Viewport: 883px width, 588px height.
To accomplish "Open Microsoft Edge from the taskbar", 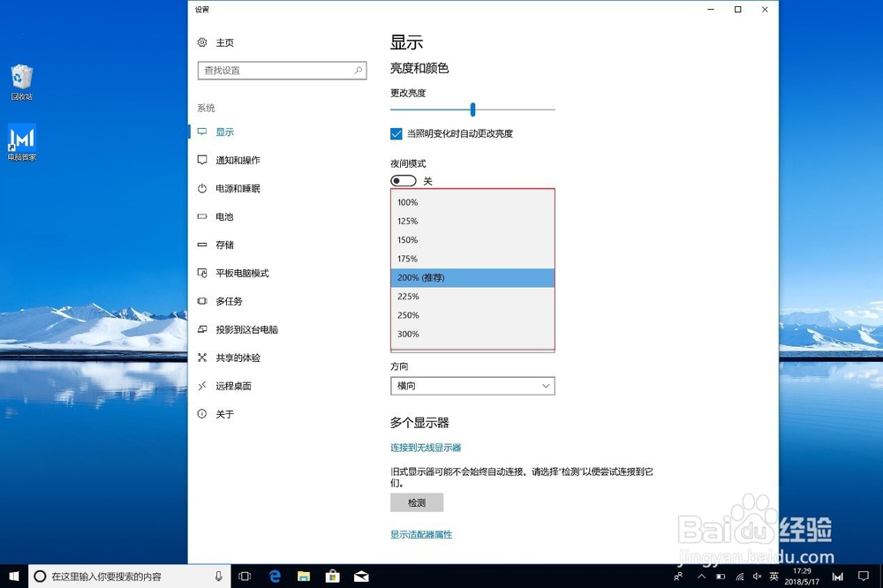I will click(274, 576).
